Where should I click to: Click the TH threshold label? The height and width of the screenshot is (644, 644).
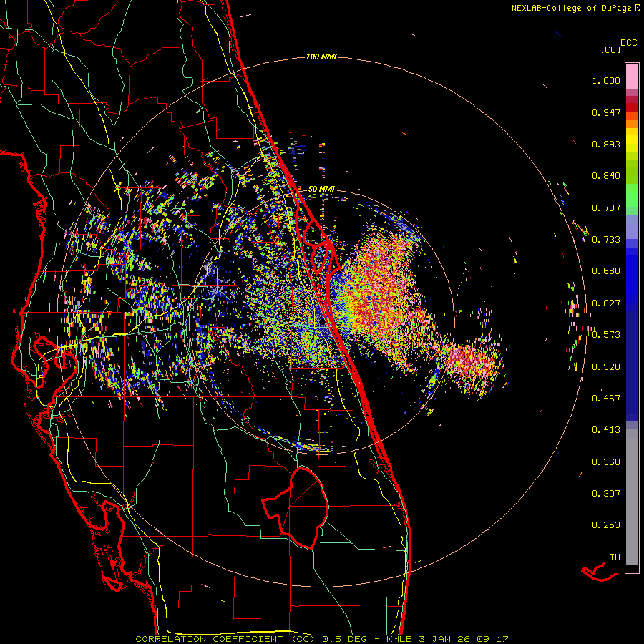click(x=615, y=557)
